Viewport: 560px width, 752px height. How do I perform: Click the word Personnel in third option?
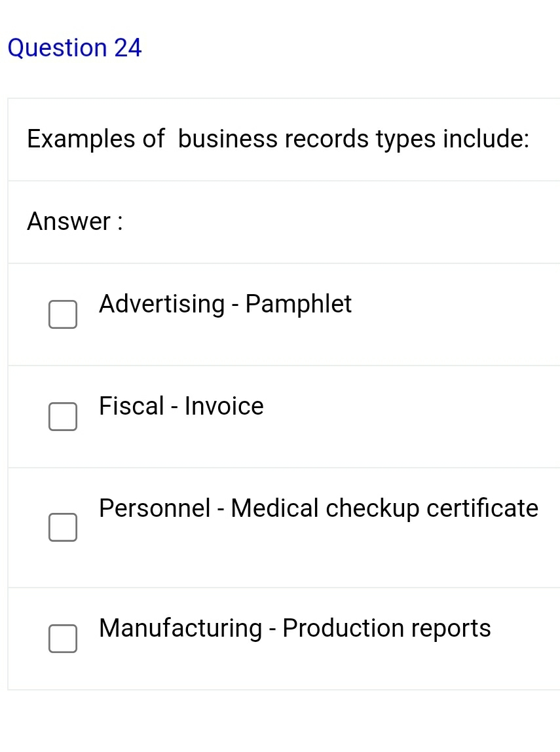point(155,508)
